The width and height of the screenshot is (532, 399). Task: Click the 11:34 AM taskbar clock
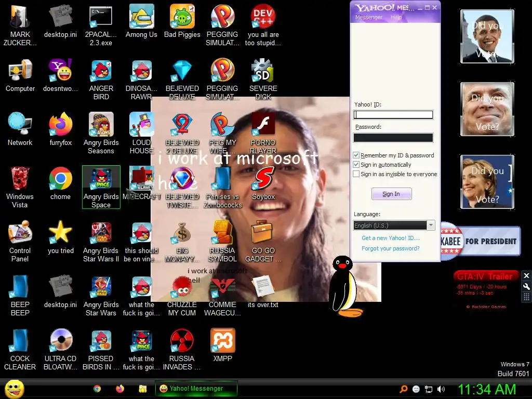(487, 389)
